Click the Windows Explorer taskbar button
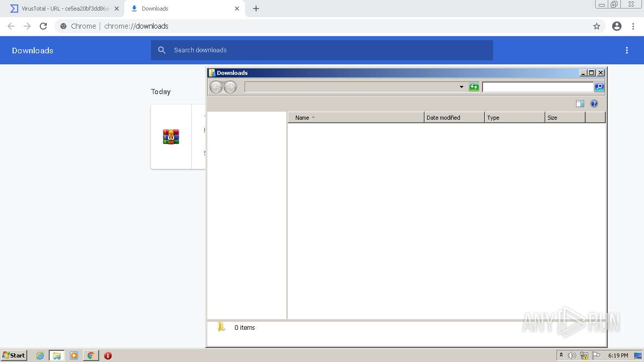This screenshot has width=644, height=362. [x=57, y=355]
